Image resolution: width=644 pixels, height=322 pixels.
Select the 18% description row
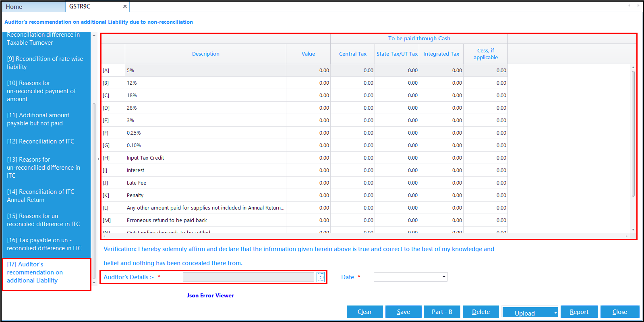coord(206,96)
